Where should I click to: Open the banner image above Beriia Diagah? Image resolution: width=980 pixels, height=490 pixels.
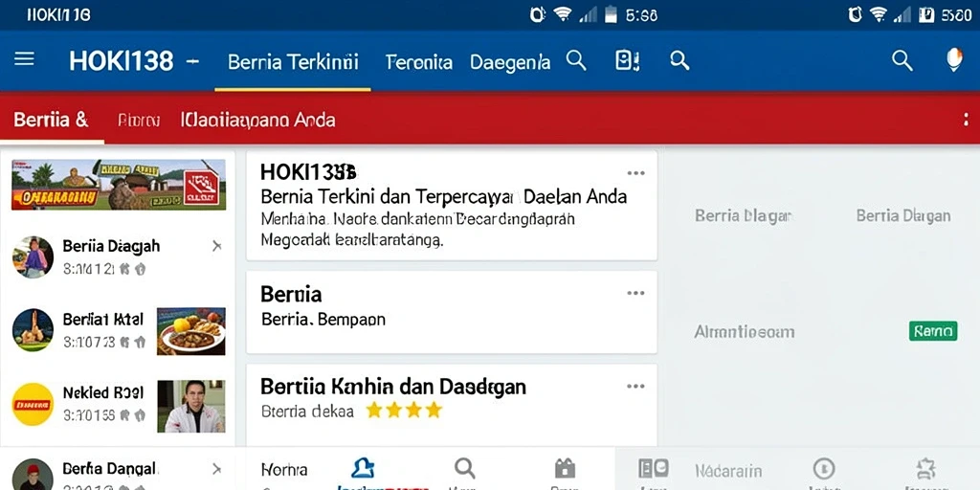(x=119, y=185)
